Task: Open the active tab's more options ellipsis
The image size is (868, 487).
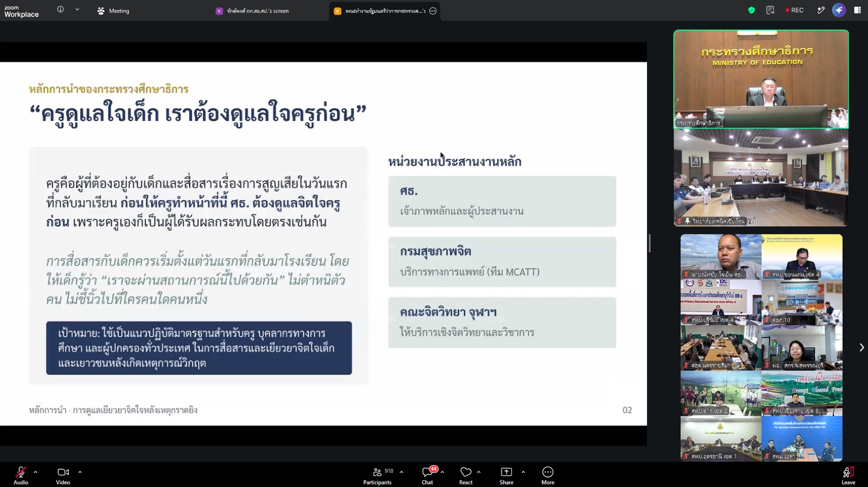Action: (433, 11)
